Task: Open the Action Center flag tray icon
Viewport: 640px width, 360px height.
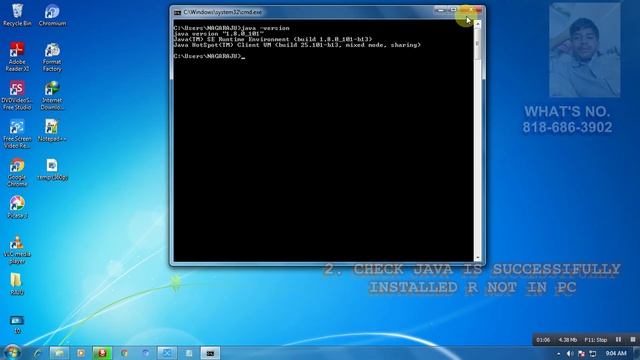Action: (581, 353)
